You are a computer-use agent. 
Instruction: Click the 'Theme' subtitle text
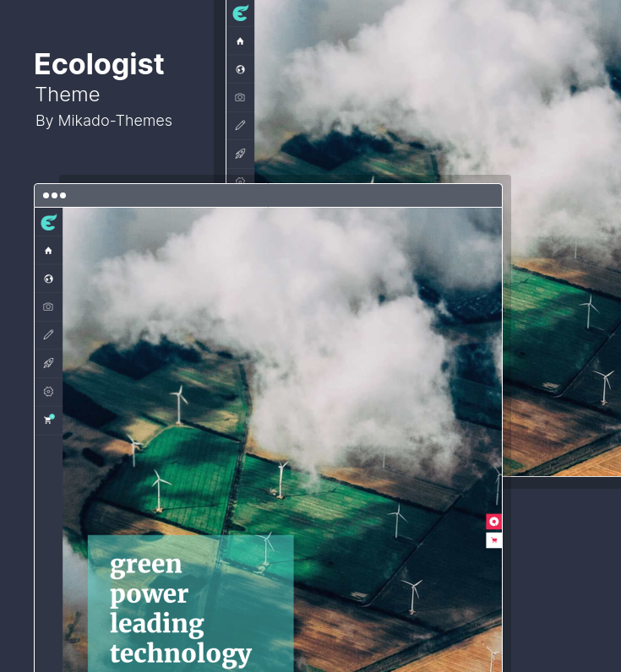(x=68, y=95)
